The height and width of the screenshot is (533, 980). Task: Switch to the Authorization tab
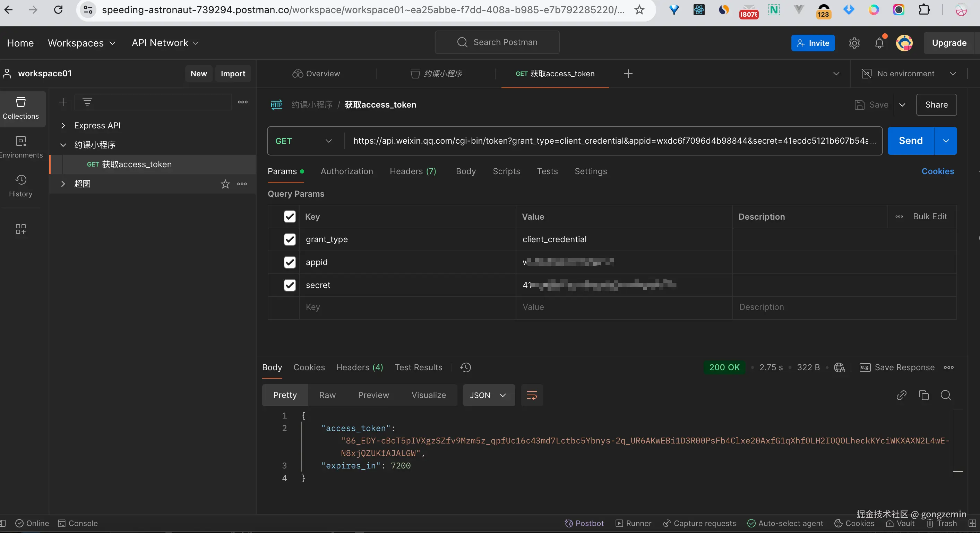346,171
